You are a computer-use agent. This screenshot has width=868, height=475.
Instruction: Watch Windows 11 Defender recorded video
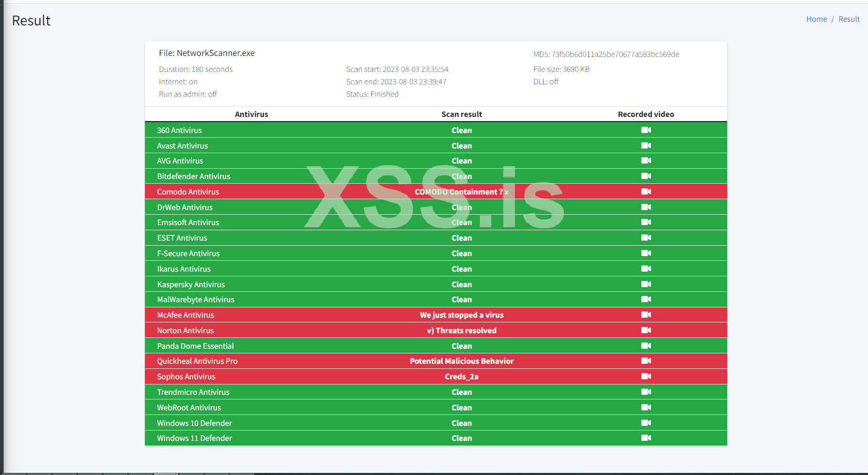[646, 438]
